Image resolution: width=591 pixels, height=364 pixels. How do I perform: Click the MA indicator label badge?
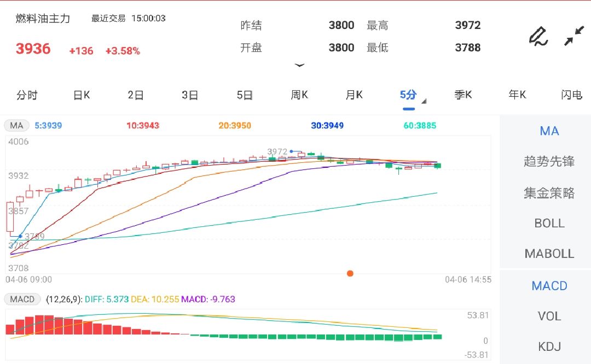(x=16, y=126)
